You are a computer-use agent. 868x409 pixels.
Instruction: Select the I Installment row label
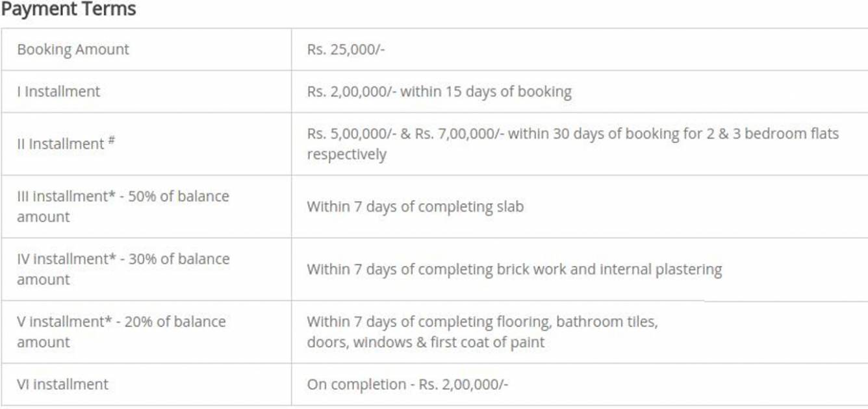(x=58, y=92)
